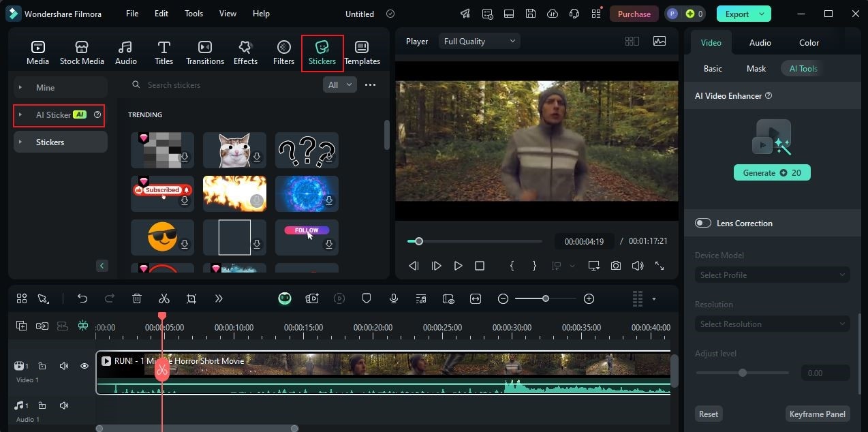The image size is (868, 432).
Task: Take a snapshot with the camera icon
Action: coord(616,266)
